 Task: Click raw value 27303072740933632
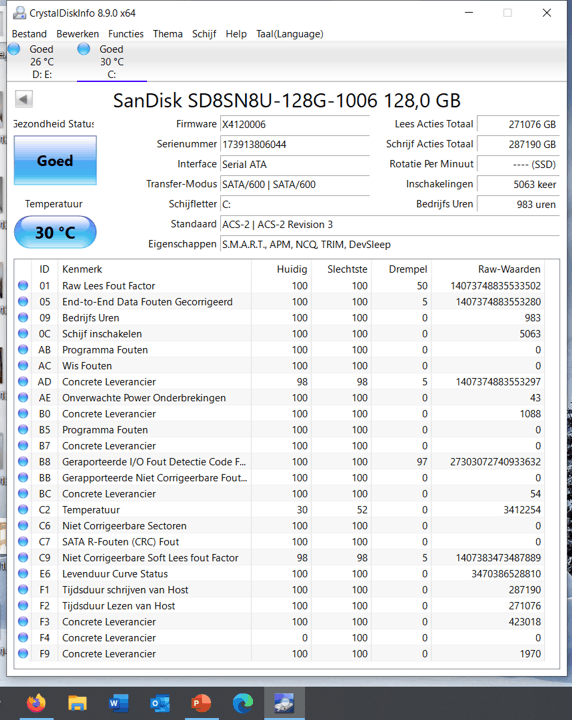pos(495,462)
